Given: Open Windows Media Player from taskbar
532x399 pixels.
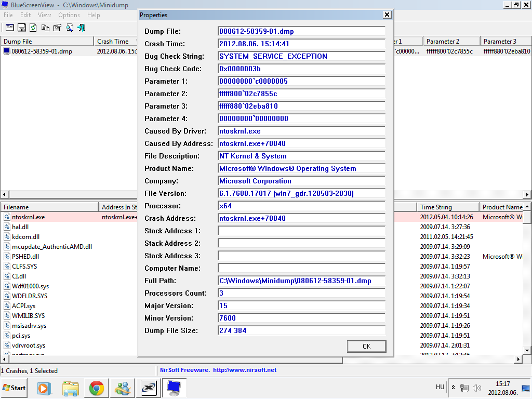Looking at the screenshot, I should 44,388.
